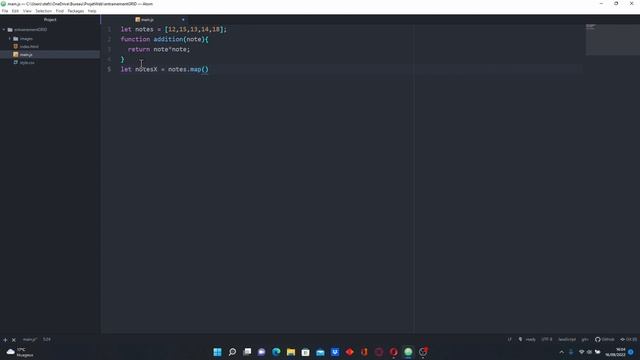Launch Microsoft Edge from taskbar
This screenshot has width=640, height=360.
pyautogui.click(x=276, y=352)
